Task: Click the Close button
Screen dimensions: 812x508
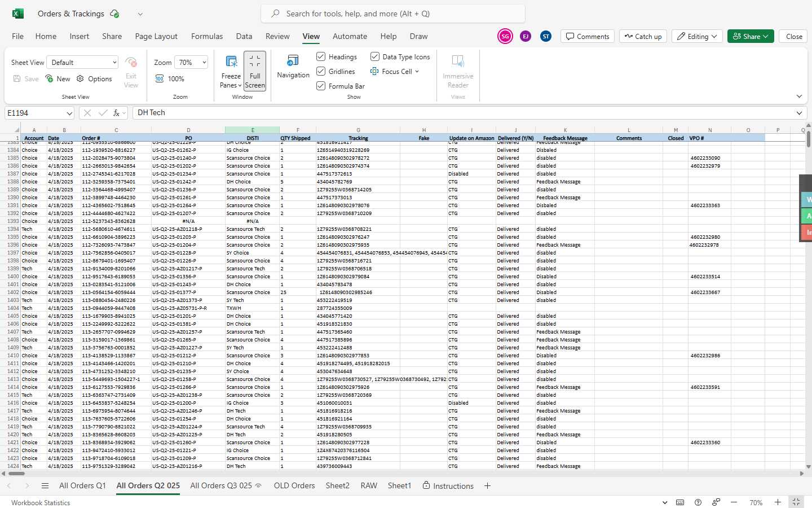Action: 794,36
